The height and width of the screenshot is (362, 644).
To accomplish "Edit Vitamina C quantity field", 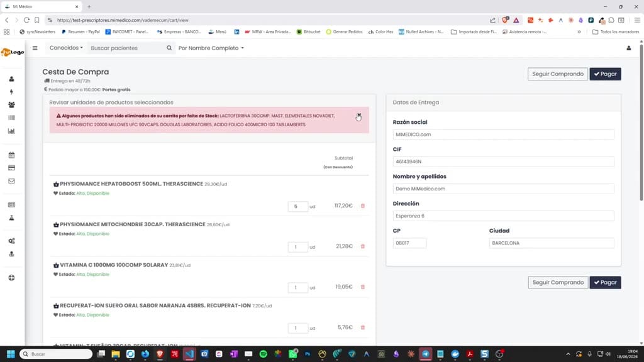I will (297, 288).
